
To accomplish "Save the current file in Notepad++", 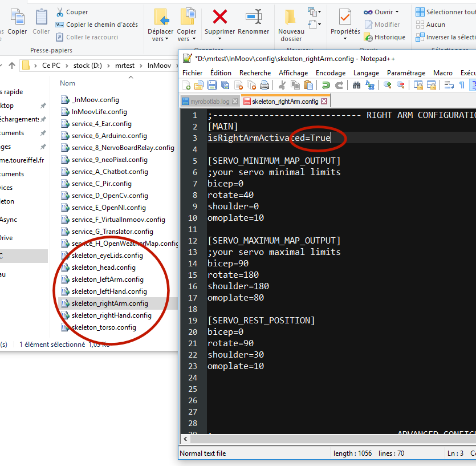I will coord(212,86).
